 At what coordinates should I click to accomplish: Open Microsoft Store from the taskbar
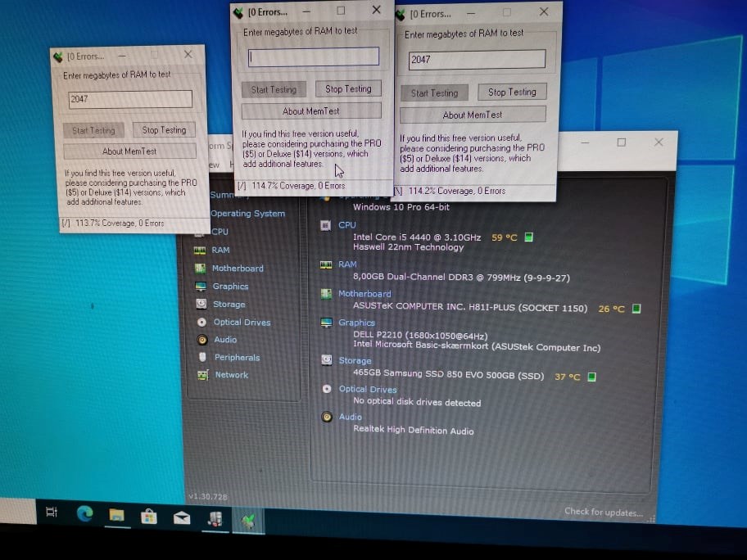coord(149,516)
